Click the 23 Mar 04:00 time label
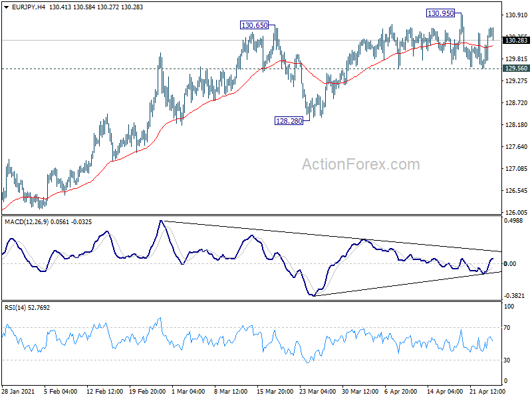This screenshot has width=532, height=399. [x=318, y=391]
